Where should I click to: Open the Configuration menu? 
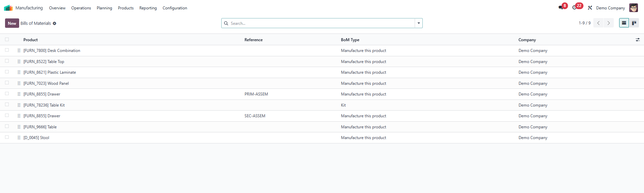pos(175,8)
